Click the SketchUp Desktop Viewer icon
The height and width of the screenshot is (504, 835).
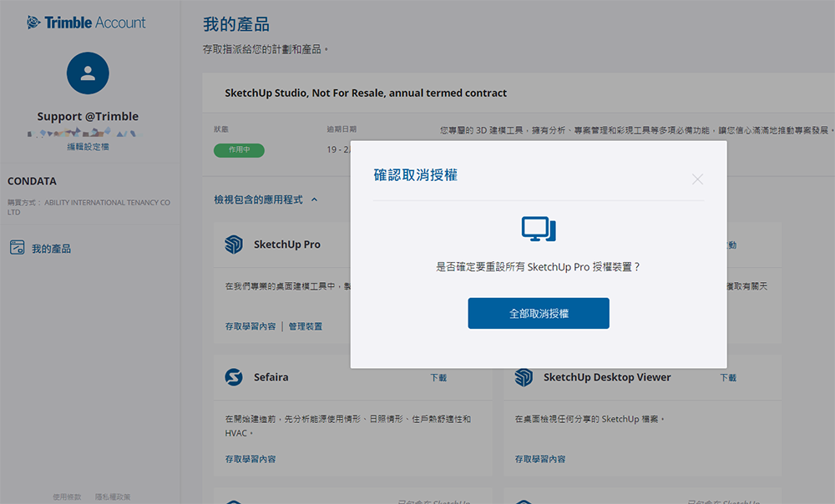tap(524, 377)
